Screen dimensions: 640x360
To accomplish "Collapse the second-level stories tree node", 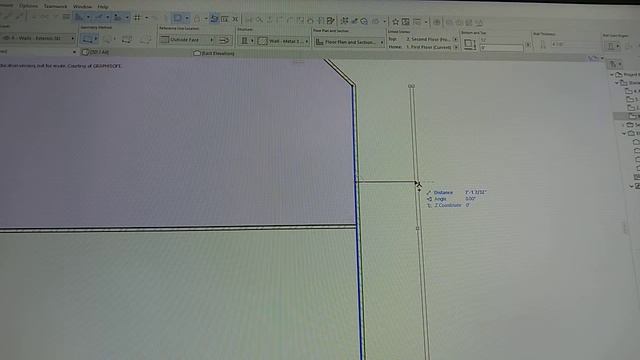I will [617, 83].
